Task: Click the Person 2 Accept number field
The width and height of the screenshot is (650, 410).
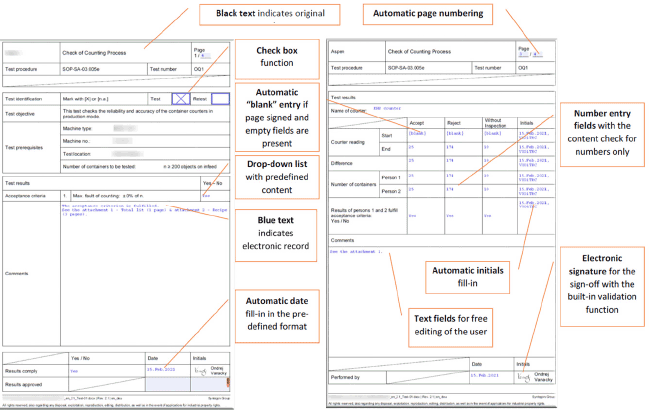Action: tap(411, 189)
